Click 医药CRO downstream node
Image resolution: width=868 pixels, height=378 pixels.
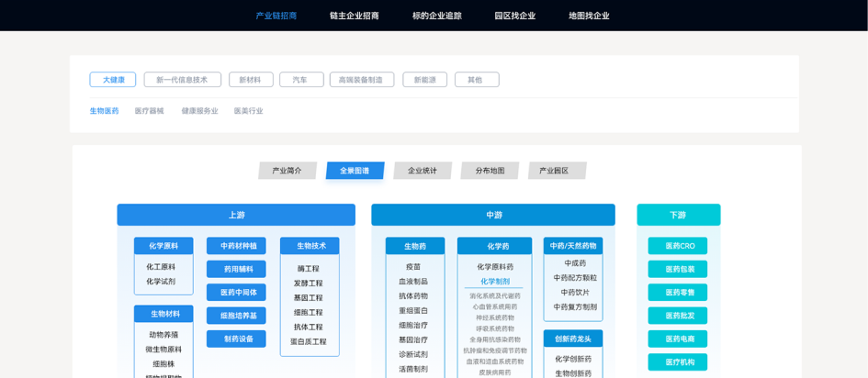[x=678, y=246]
